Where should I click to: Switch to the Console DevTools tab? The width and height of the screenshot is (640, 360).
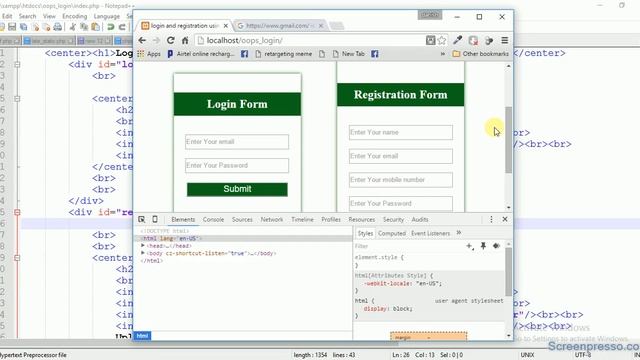[x=213, y=220]
